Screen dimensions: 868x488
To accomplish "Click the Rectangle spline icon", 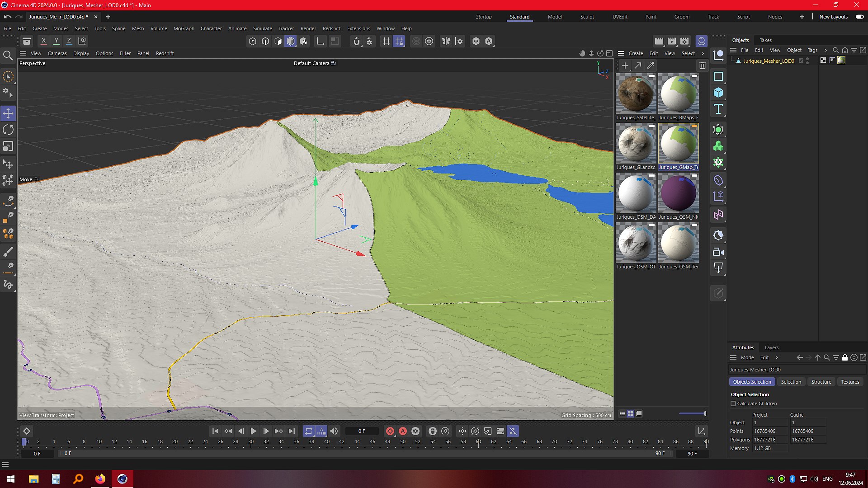I will (718, 76).
